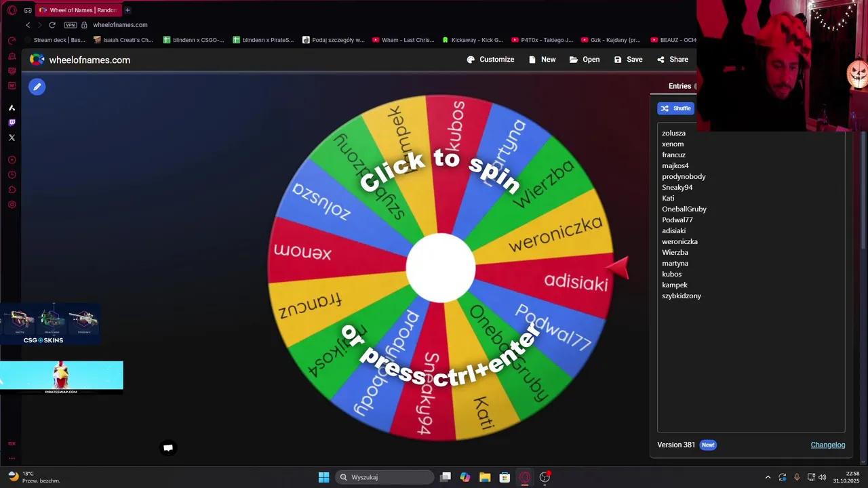Click the Wyszukaj taskbar search box
The image size is (868, 488).
(x=386, y=477)
